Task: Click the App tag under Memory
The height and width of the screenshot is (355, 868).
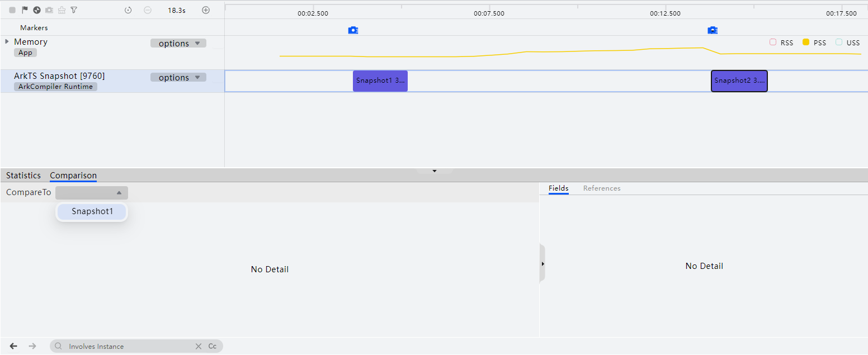Action: click(25, 53)
